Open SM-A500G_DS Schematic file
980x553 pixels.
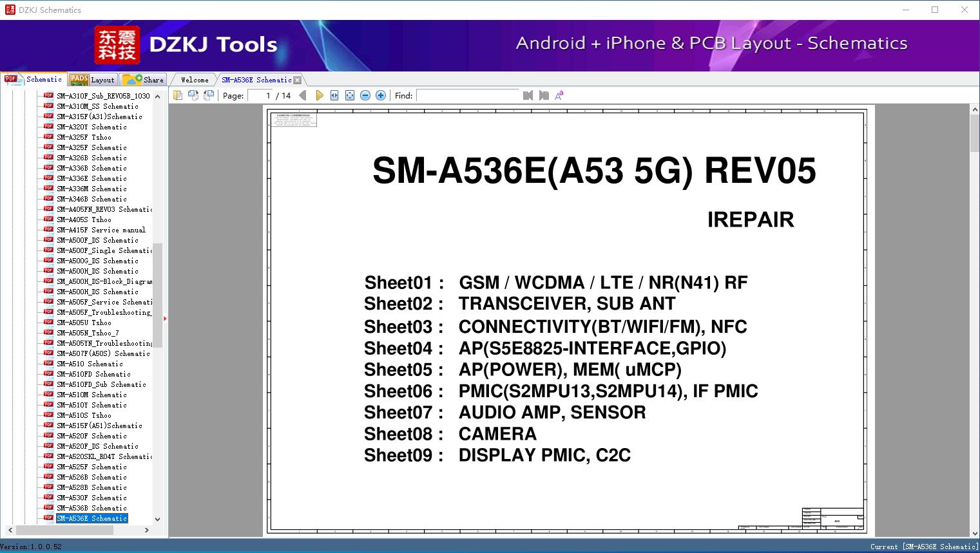point(97,261)
